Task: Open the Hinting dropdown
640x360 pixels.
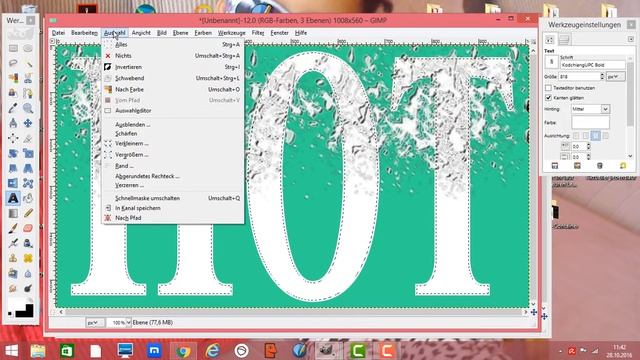Action: click(591, 109)
